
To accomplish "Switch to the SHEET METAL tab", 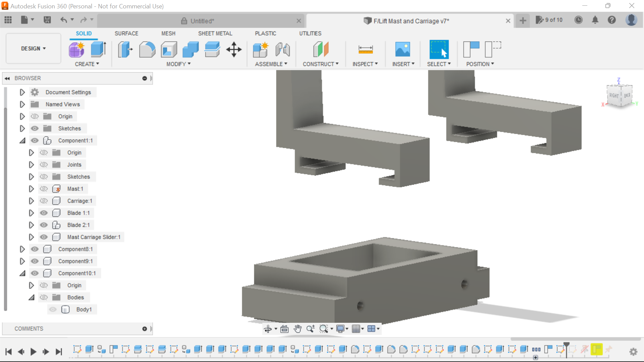I will [x=215, y=33].
